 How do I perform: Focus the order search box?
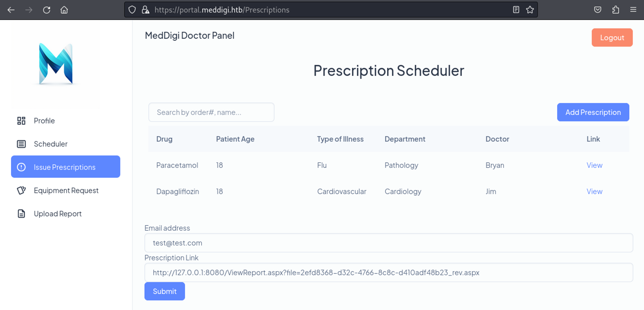coord(211,112)
